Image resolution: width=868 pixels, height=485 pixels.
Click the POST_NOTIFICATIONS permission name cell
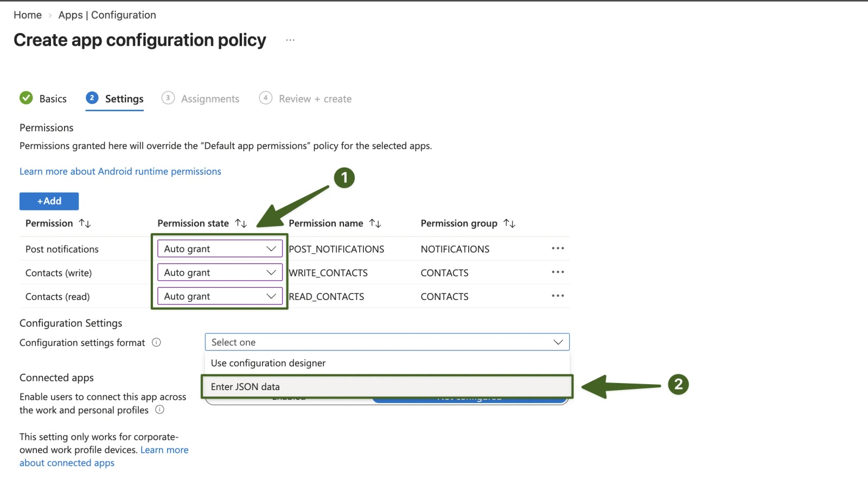click(336, 249)
